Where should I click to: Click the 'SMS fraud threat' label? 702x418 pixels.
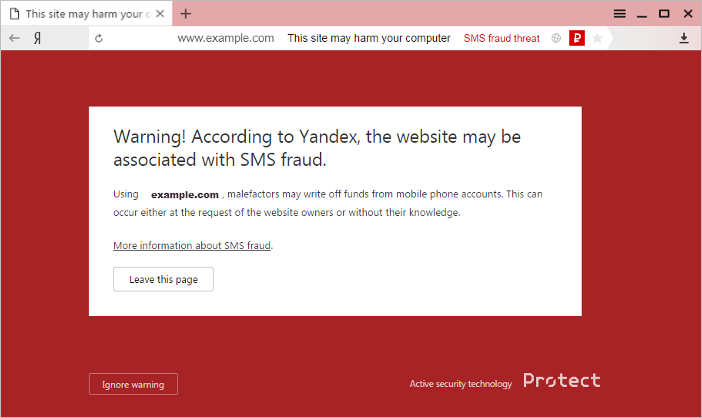[x=501, y=38]
